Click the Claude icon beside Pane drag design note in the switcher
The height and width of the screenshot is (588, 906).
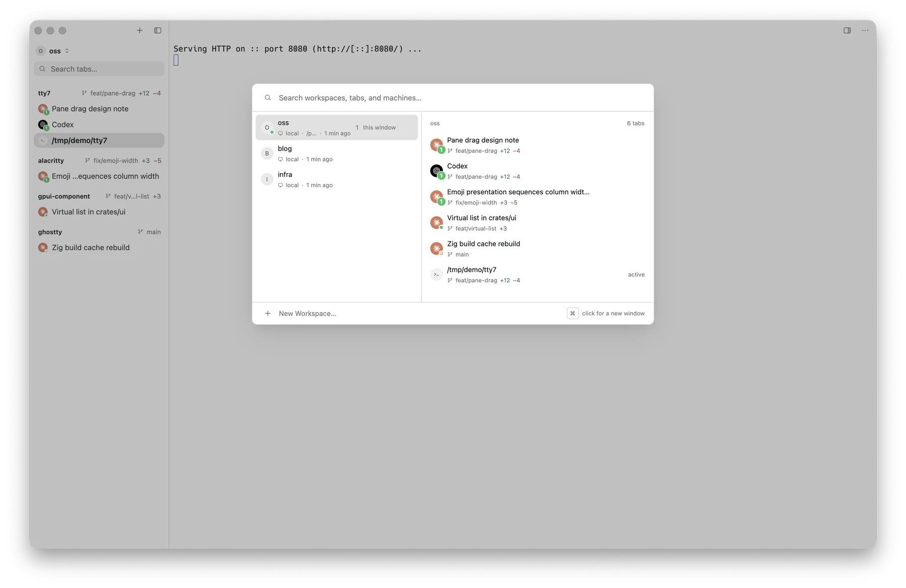click(x=436, y=145)
